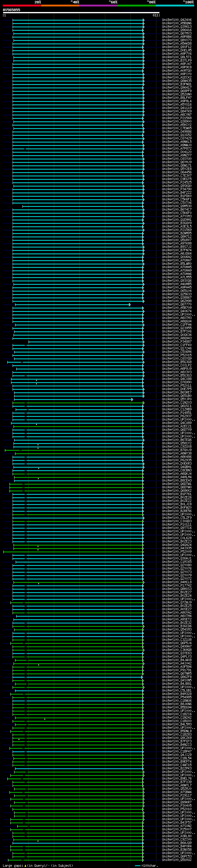Select hit label UniRef100_P21568
Screen dimensions: 197x868
click(177, 118)
